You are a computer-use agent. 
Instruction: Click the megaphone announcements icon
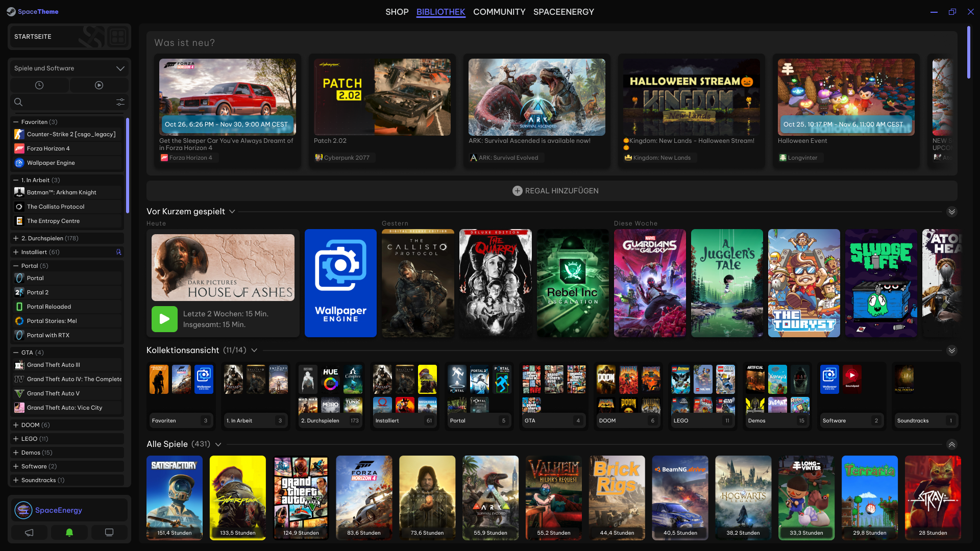tap(29, 532)
